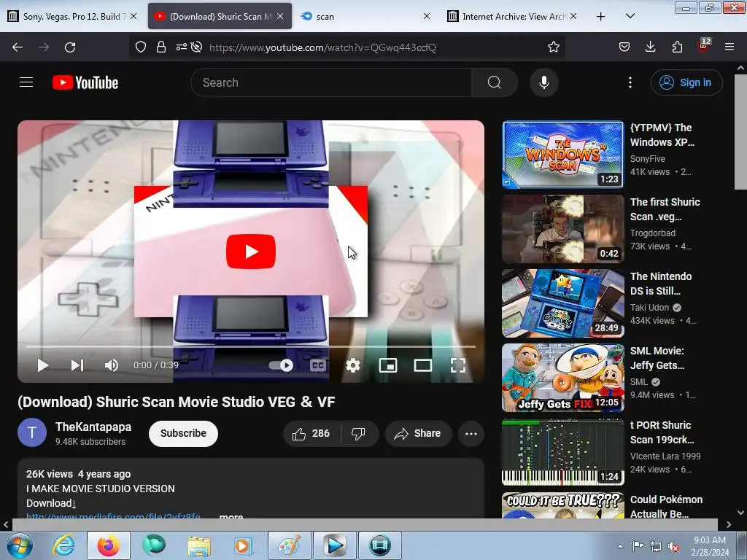Mute the video volume

click(112, 365)
